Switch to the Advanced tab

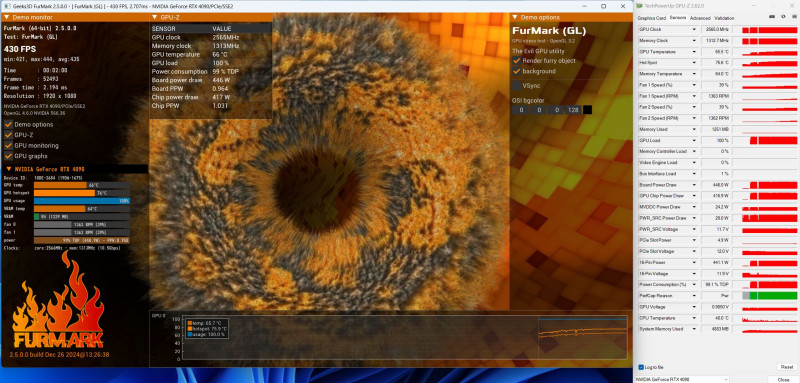699,18
